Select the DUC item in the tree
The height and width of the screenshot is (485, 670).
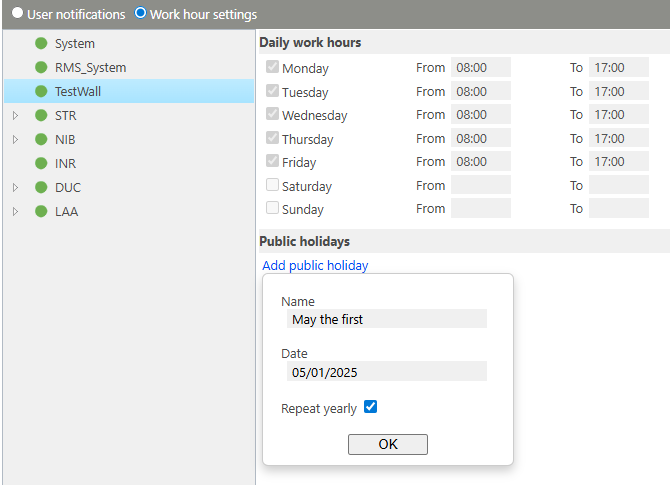(68, 187)
